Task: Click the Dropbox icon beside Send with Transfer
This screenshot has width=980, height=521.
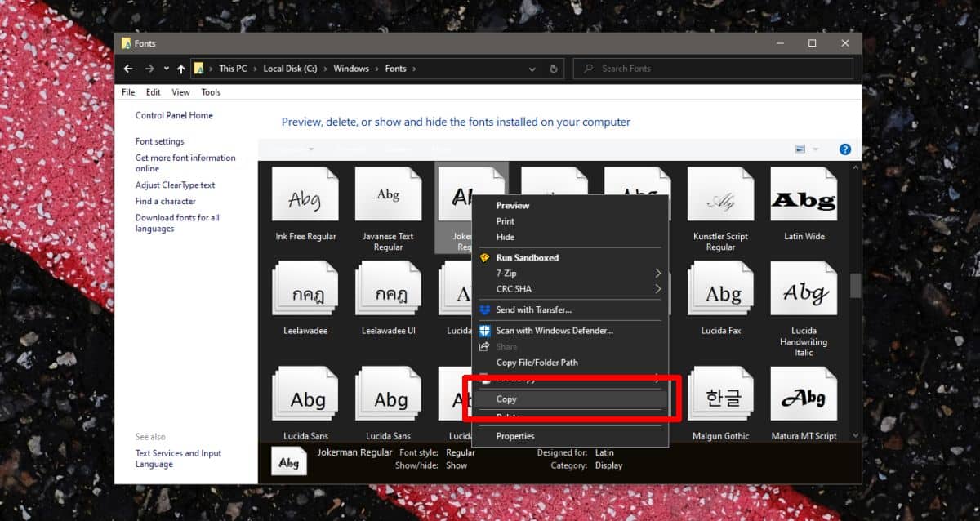Action: point(484,309)
